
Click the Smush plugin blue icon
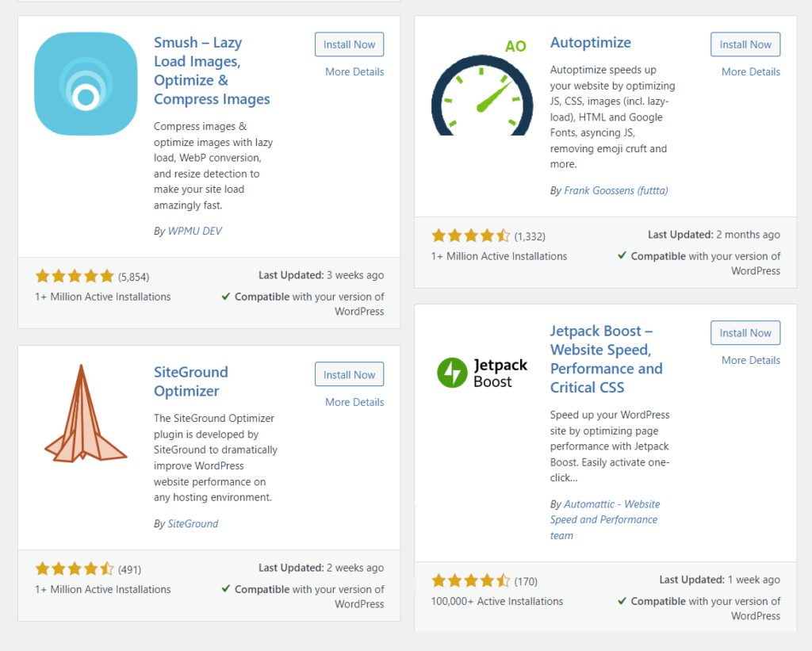86,84
